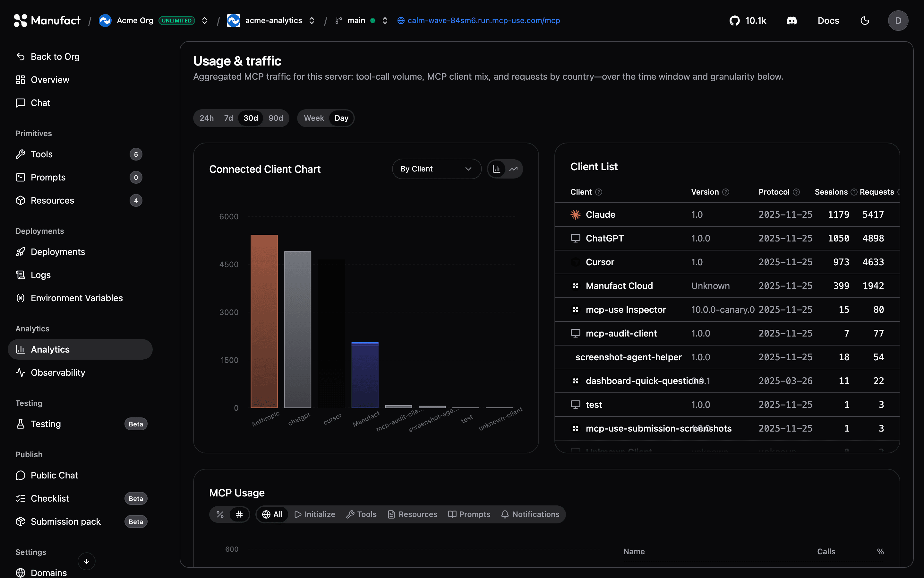Image resolution: width=924 pixels, height=578 pixels.
Task: Select the Initialize usage tab
Action: (x=315, y=514)
